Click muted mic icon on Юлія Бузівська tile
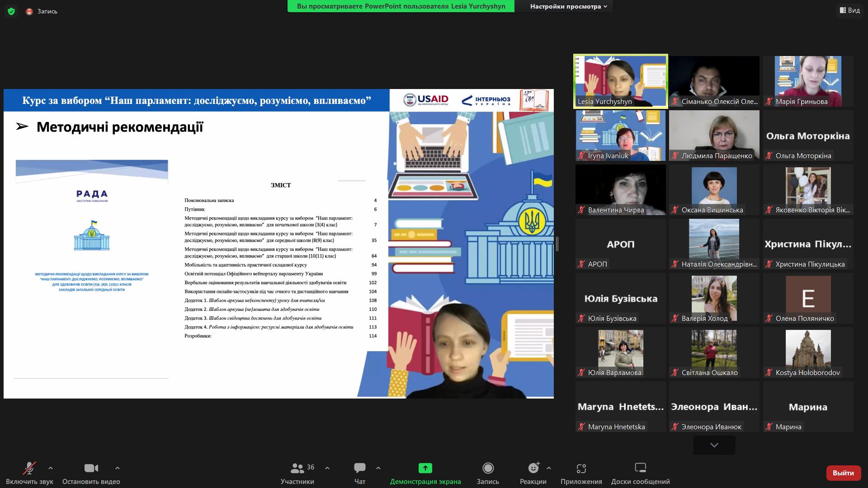The width and height of the screenshot is (868, 488). 581,319
